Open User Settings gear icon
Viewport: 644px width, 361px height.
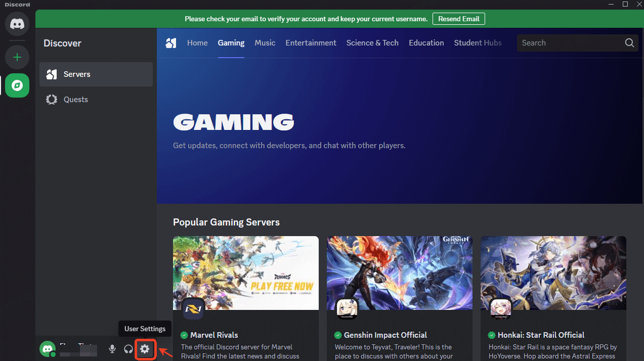click(145, 349)
